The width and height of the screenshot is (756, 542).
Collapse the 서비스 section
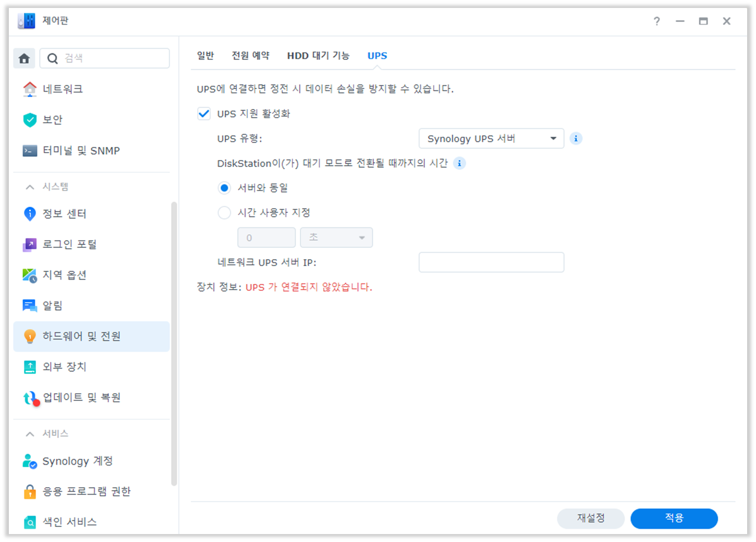pyautogui.click(x=30, y=434)
